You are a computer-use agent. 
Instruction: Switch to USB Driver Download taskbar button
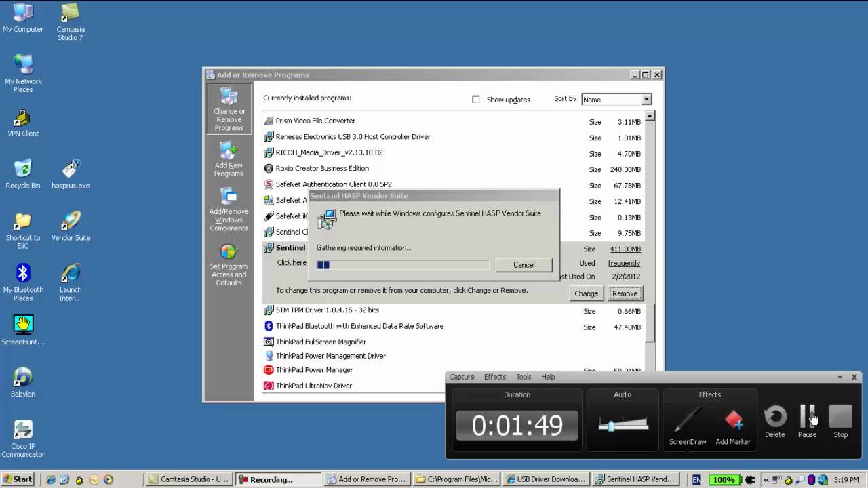coord(546,479)
